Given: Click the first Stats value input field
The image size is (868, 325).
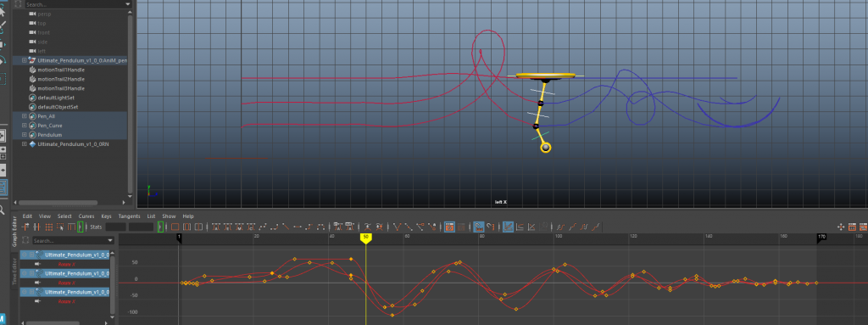Looking at the screenshot, I should tap(115, 227).
